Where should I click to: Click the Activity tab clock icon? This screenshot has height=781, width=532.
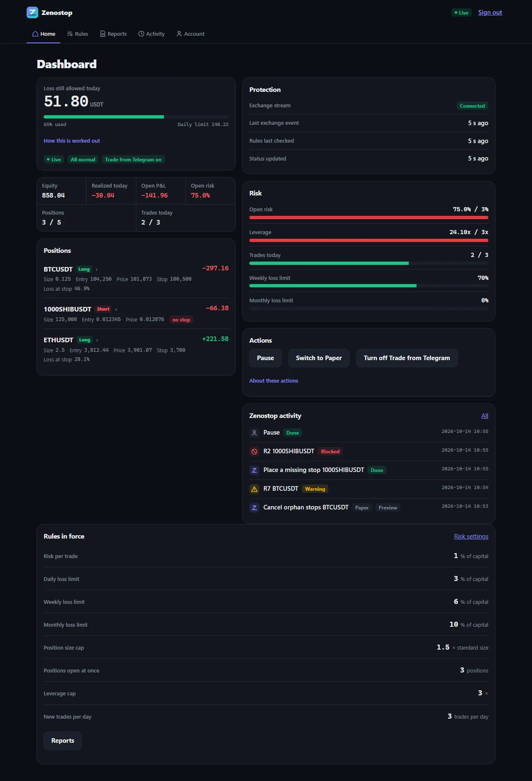141,34
